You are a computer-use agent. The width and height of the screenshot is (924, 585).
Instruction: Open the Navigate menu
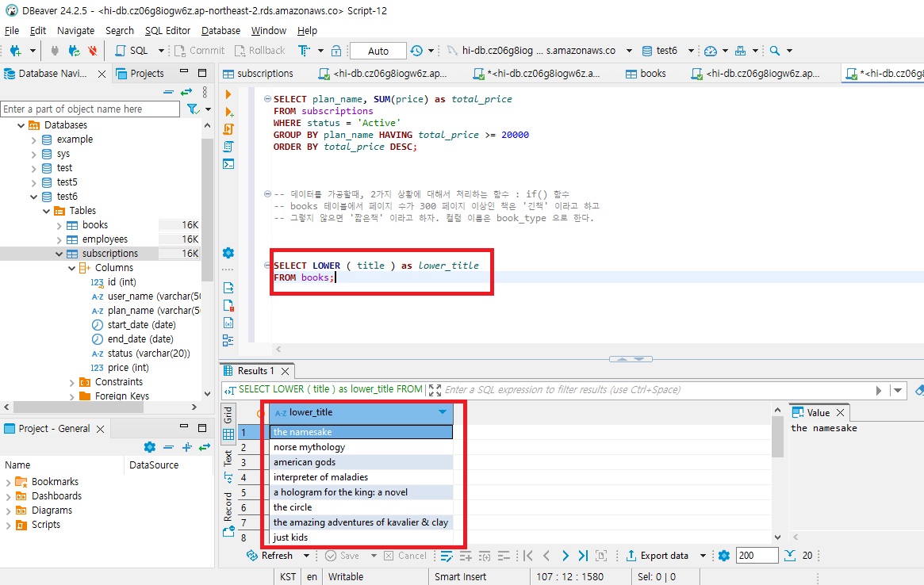tap(75, 31)
